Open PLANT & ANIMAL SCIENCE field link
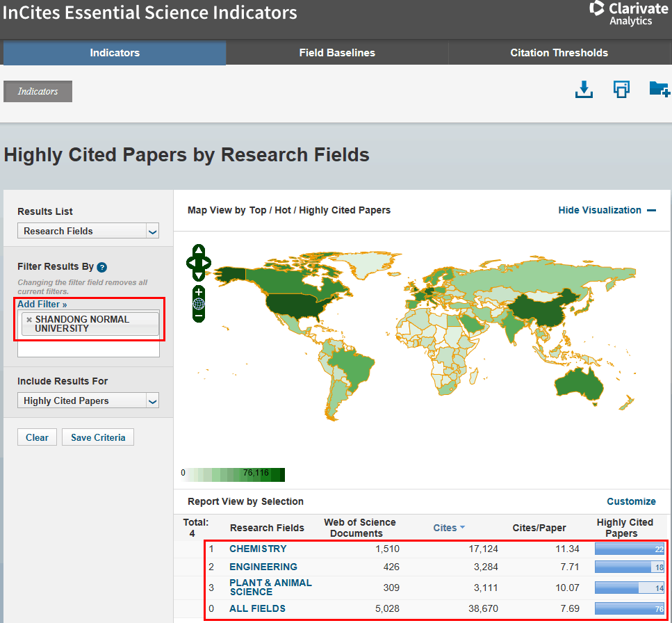The width and height of the screenshot is (672, 623). coord(270,588)
